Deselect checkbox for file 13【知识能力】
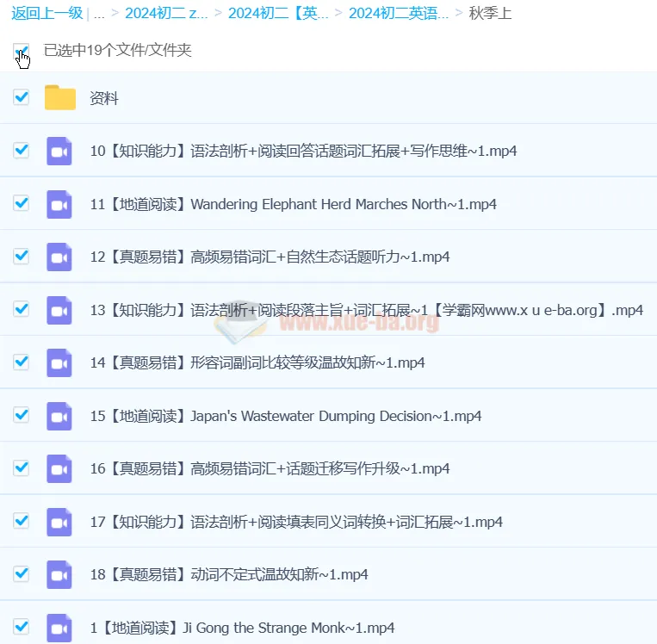Image resolution: width=657 pixels, height=644 pixels. (21, 309)
